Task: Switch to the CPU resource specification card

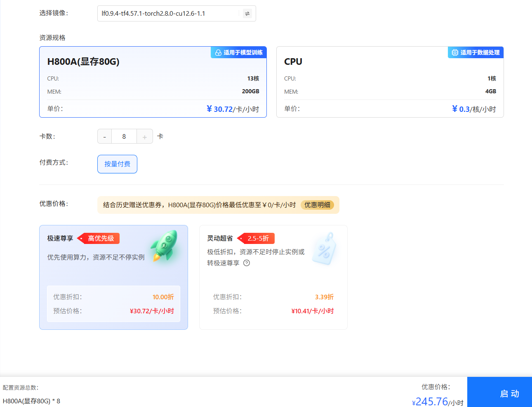Action: pos(390,82)
